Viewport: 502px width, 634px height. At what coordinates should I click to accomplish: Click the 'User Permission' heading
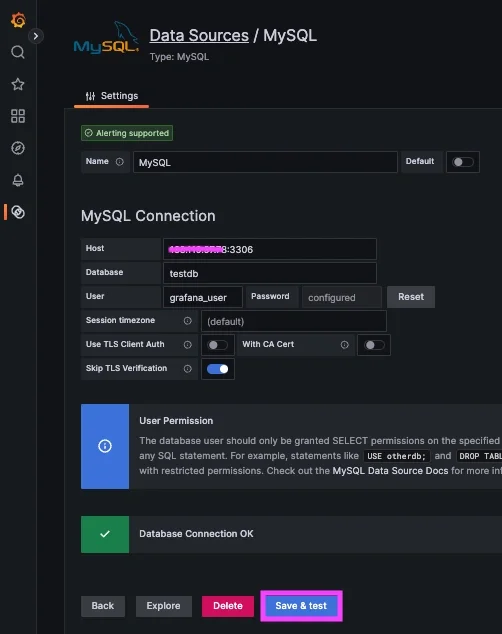click(x=176, y=421)
